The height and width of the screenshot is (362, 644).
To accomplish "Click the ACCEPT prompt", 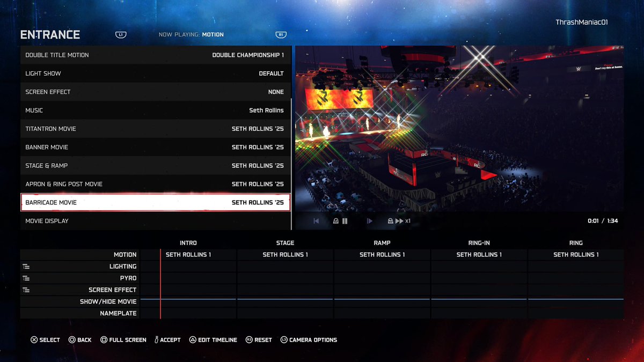I will pyautogui.click(x=167, y=340).
